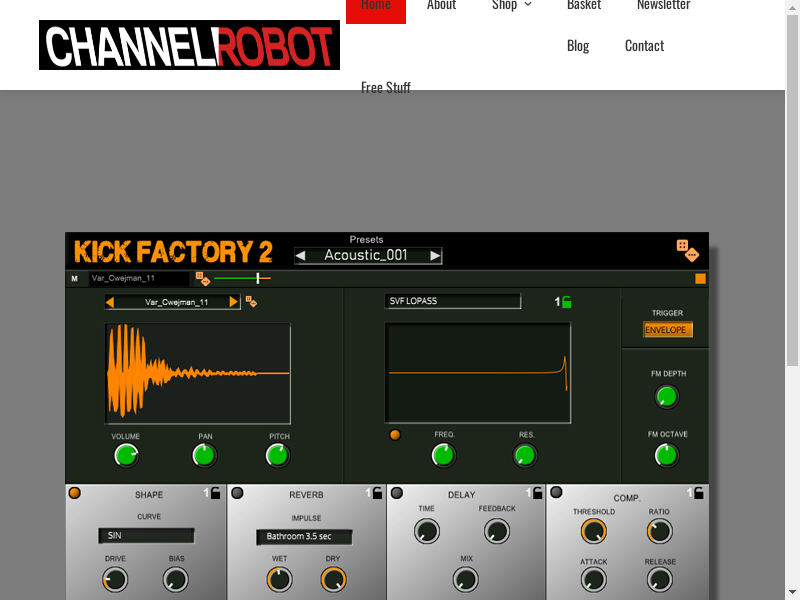Click the dice icon beside the waveform selector
The width and height of the screenshot is (800, 600).
[252, 301]
